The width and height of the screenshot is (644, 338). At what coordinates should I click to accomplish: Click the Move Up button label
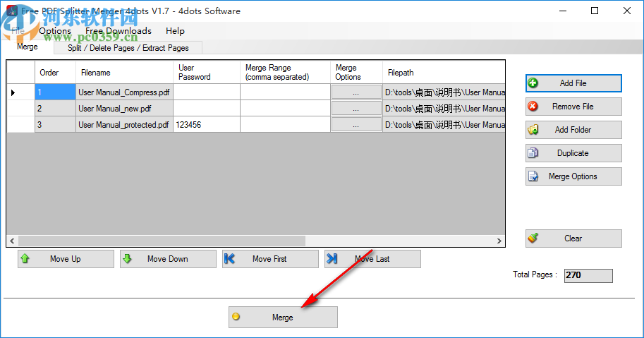pos(66,259)
